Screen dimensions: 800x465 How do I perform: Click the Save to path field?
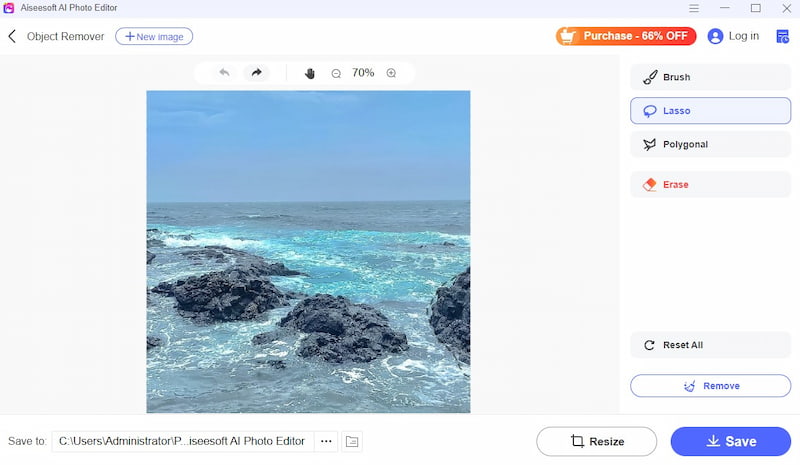click(182, 441)
